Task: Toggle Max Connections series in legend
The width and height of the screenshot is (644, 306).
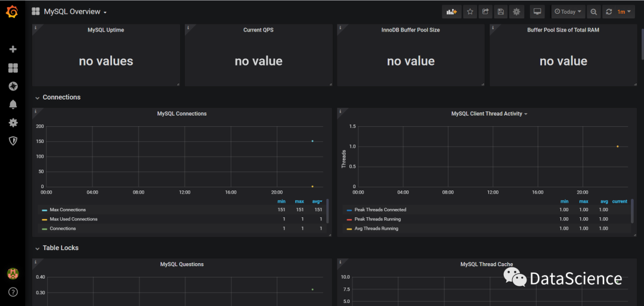Action: pos(67,210)
